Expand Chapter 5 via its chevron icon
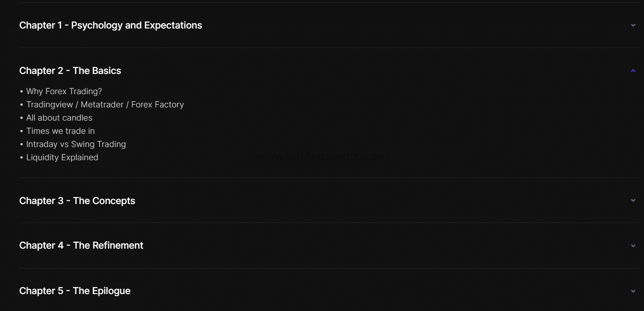Screen dimensions: 644x311 click(633, 291)
